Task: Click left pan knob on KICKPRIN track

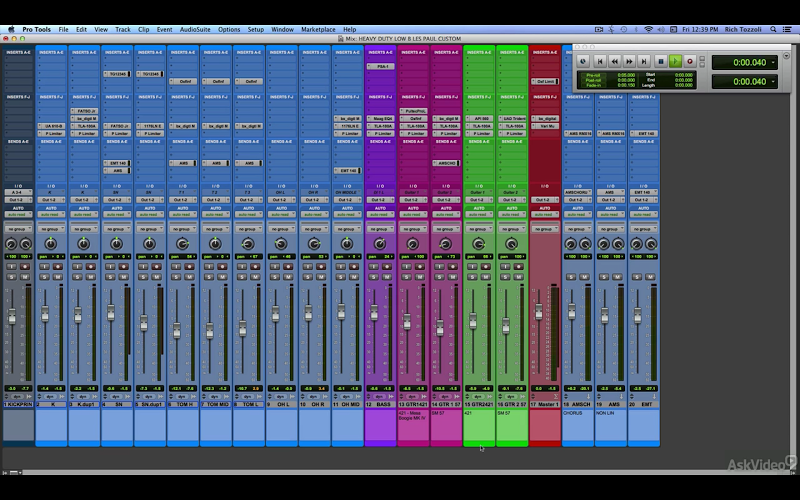Action: click(x=11, y=244)
